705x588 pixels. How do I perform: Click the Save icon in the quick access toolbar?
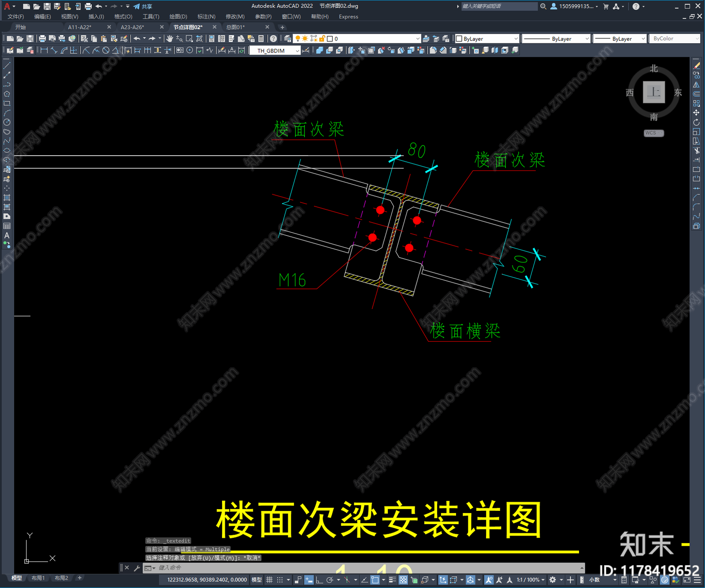(47, 6)
